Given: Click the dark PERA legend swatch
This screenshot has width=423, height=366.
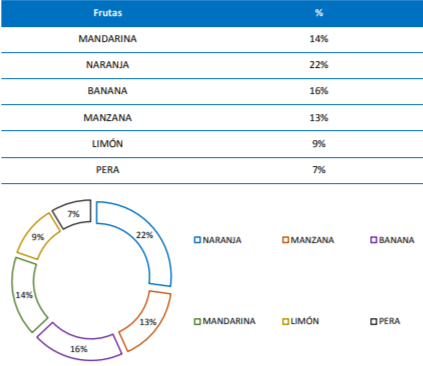Looking at the screenshot, I should point(374,321).
